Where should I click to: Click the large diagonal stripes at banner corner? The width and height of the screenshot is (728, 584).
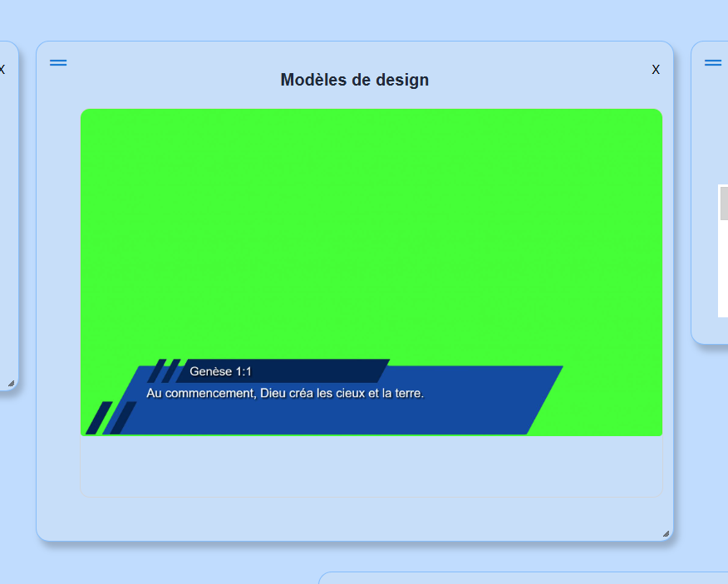pyautogui.click(x=111, y=418)
